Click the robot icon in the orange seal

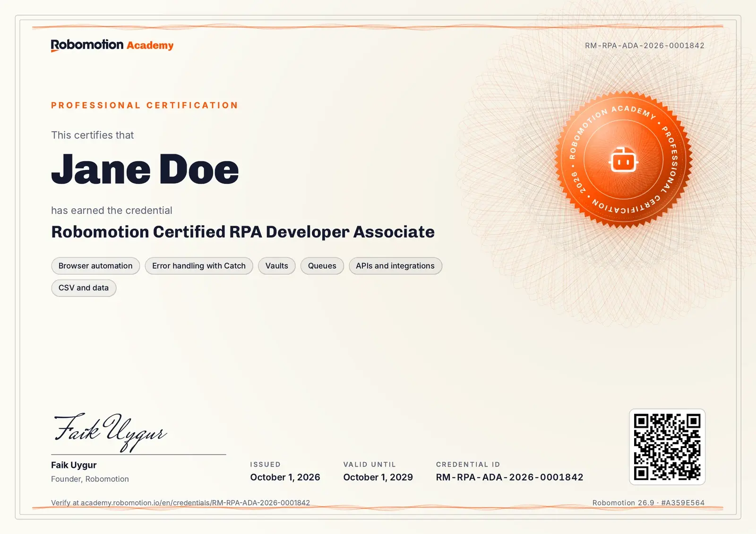click(x=623, y=161)
